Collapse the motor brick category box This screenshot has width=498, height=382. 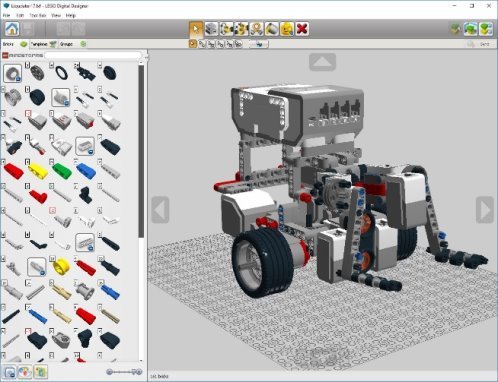click(61, 97)
